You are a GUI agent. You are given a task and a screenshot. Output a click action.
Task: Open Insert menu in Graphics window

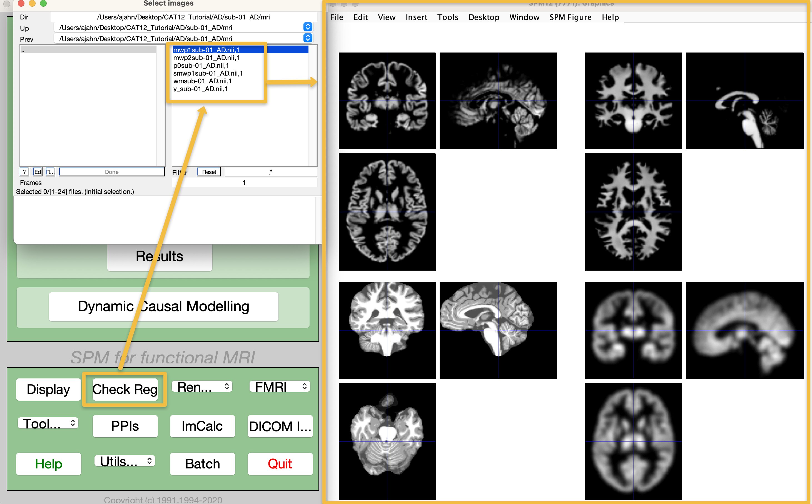tap(416, 17)
